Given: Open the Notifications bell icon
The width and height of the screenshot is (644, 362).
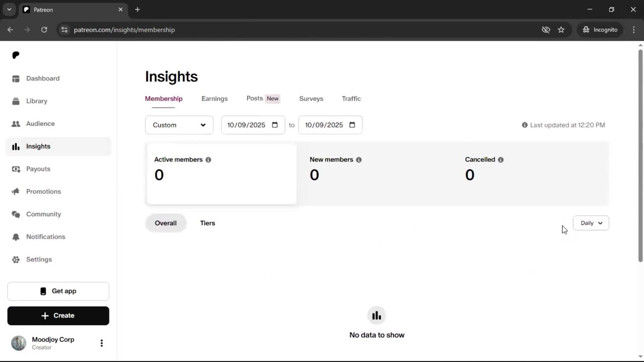Looking at the screenshot, I should tap(16, 237).
